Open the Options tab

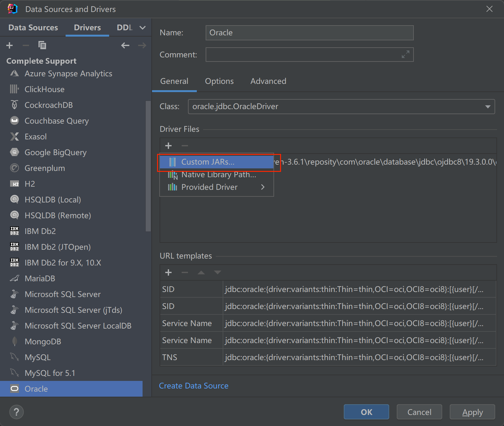(x=219, y=81)
